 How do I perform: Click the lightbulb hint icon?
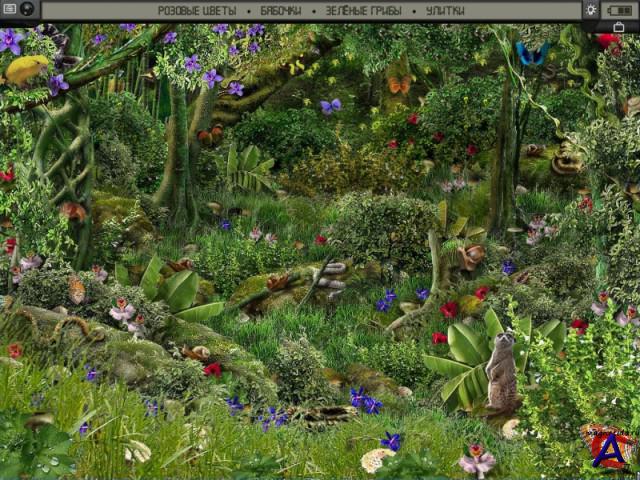point(591,9)
